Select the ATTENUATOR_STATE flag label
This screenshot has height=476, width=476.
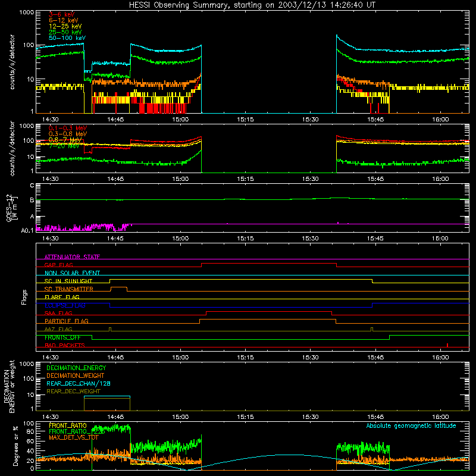pos(72,257)
